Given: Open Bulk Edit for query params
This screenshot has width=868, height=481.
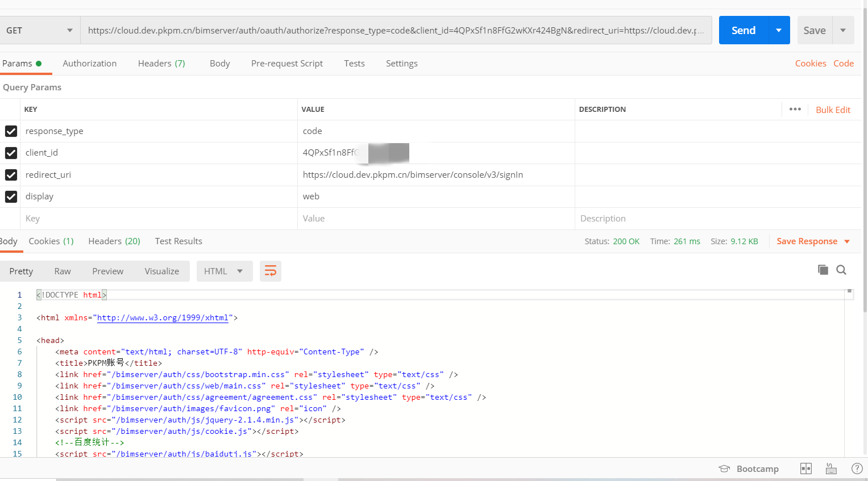Looking at the screenshot, I should click(x=833, y=109).
